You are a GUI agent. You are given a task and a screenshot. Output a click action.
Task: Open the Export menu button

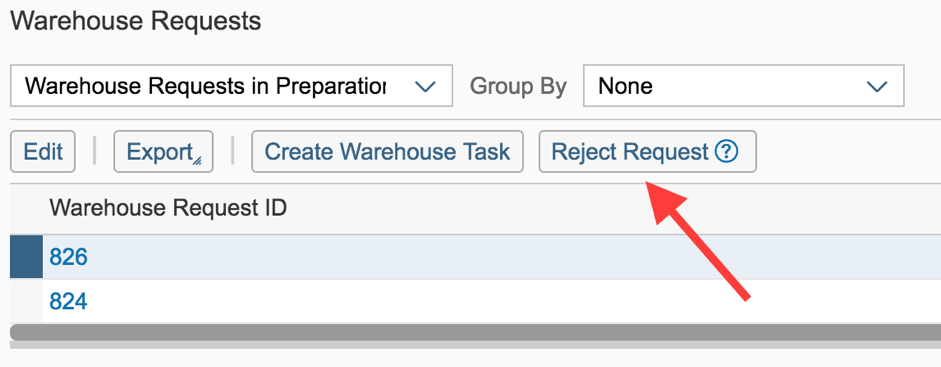[x=163, y=152]
